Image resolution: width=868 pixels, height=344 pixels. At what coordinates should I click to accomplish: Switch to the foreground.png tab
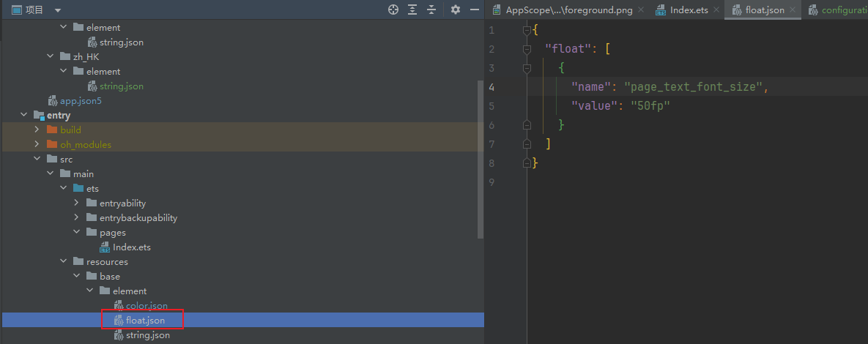[569, 10]
